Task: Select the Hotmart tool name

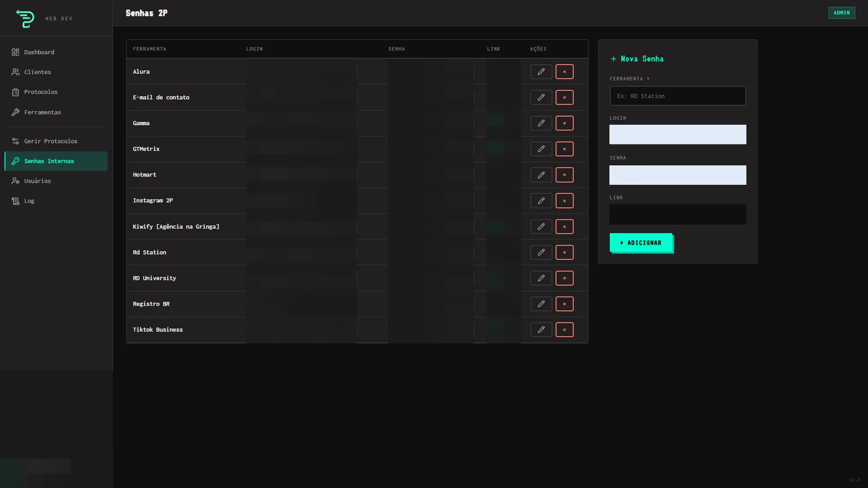Action: point(144,174)
